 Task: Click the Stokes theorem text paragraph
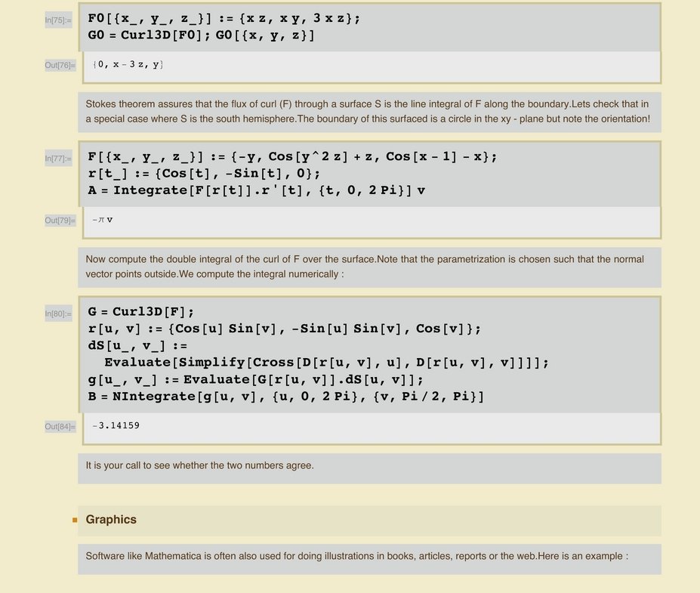point(368,111)
